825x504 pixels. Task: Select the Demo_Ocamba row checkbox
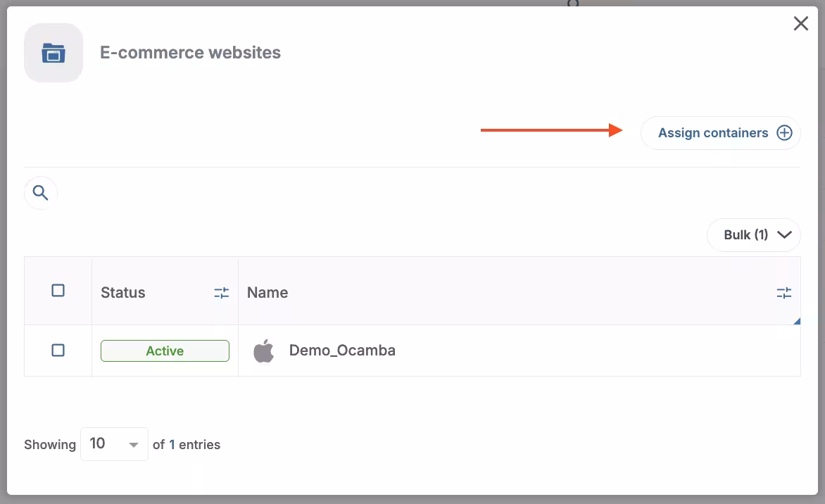pos(58,351)
